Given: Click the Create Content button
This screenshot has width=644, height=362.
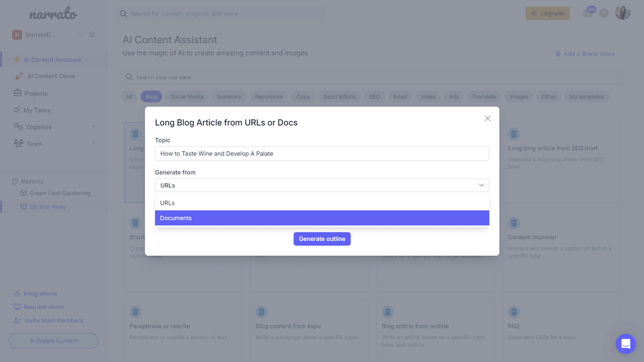Looking at the screenshot, I should [53, 341].
